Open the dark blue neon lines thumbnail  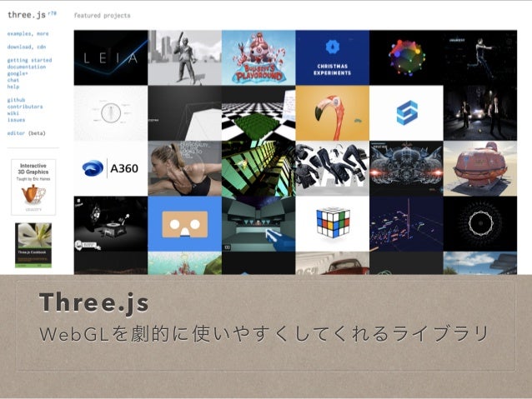[406, 224]
